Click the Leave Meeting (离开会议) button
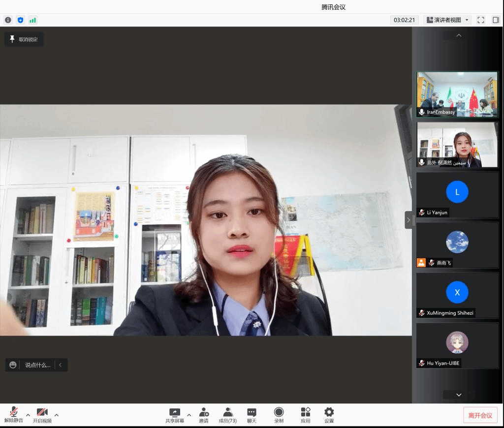 480,415
